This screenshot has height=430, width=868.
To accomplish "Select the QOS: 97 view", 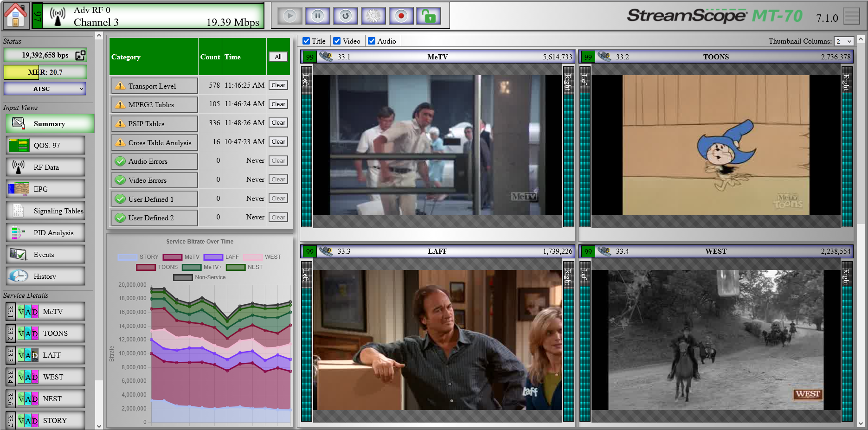I will click(x=45, y=145).
